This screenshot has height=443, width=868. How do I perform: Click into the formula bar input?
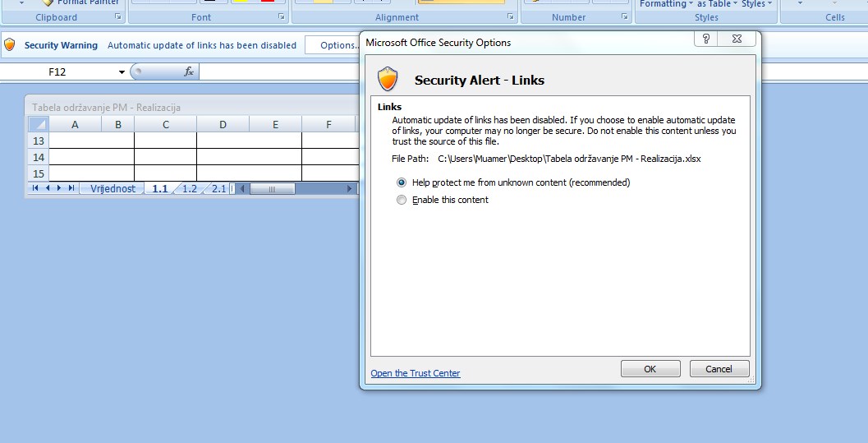tap(279, 72)
